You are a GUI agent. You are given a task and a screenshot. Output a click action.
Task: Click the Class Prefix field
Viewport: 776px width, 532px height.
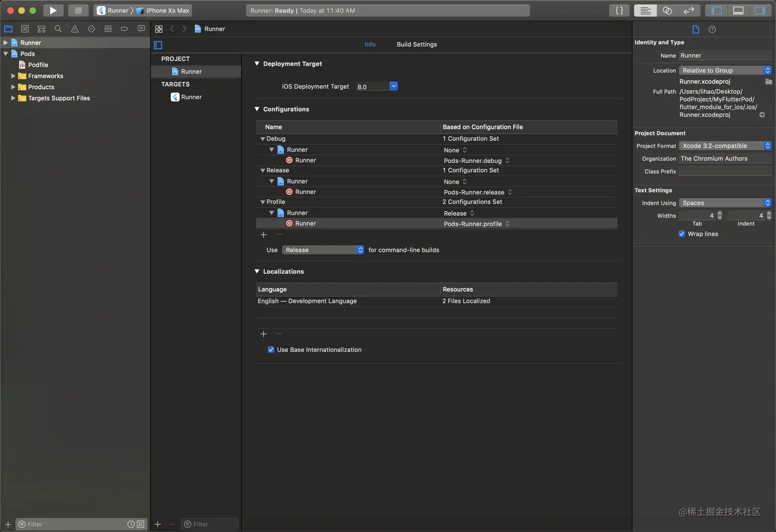pos(725,171)
